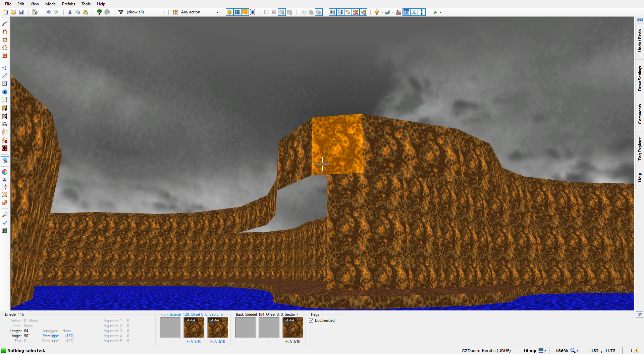Viewport: 644px width, 354px height.
Task: Open the File menu
Action: click(8, 4)
